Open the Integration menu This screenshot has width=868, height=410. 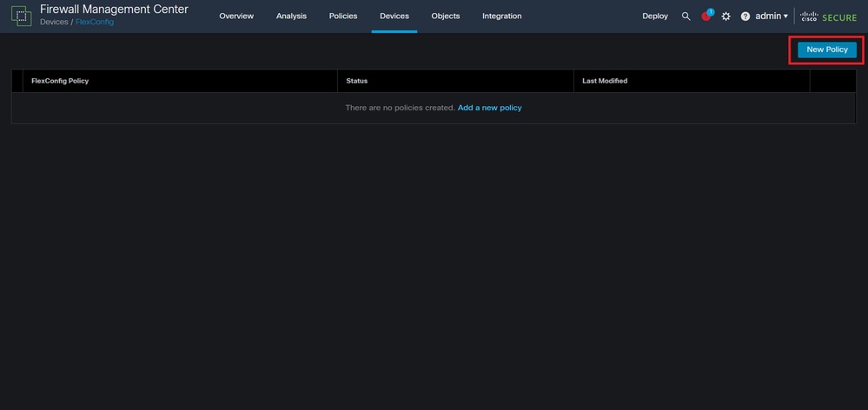[501, 16]
